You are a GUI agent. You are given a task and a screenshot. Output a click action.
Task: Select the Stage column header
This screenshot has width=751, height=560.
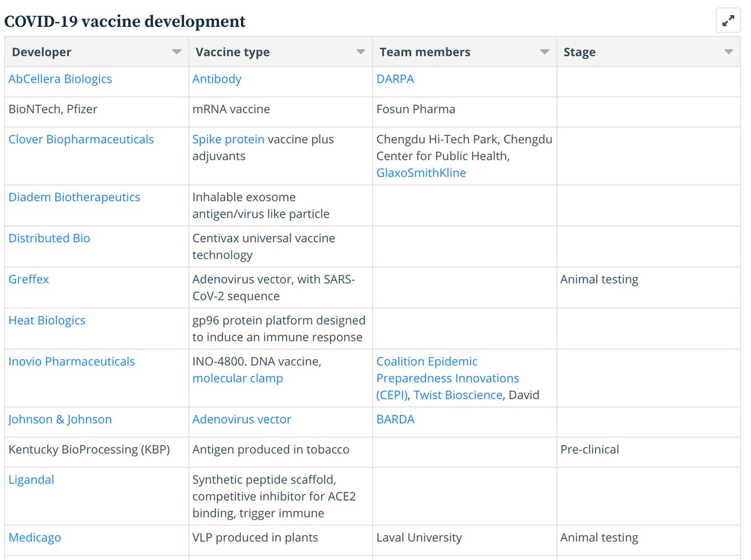click(x=648, y=52)
